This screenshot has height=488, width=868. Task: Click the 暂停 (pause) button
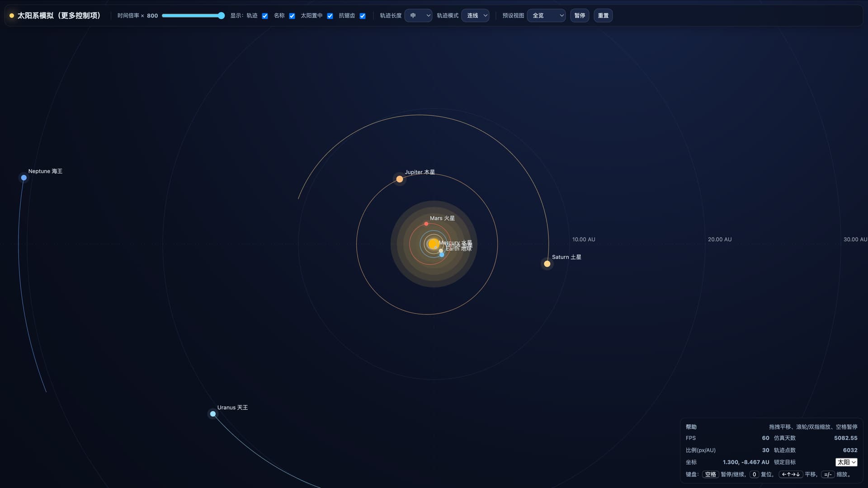[x=580, y=15]
